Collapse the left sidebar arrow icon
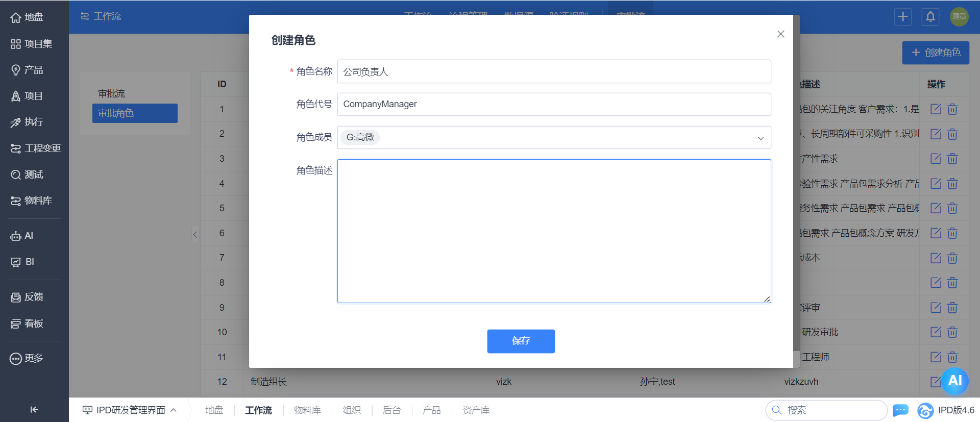This screenshot has height=422, width=980. (34, 409)
